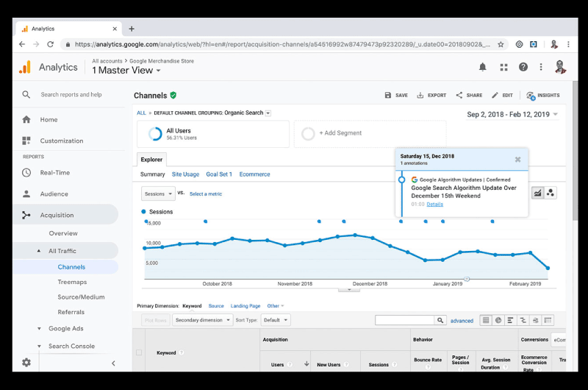Select the percentage pie view icon
Viewport: 588px width, 390px height.
tap(498, 320)
